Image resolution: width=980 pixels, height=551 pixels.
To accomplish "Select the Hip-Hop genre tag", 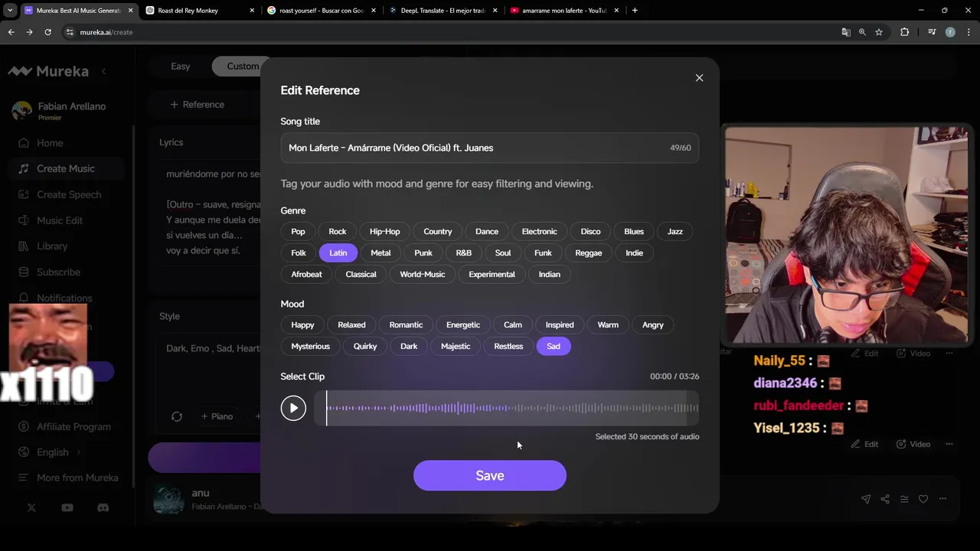I will [x=385, y=232].
